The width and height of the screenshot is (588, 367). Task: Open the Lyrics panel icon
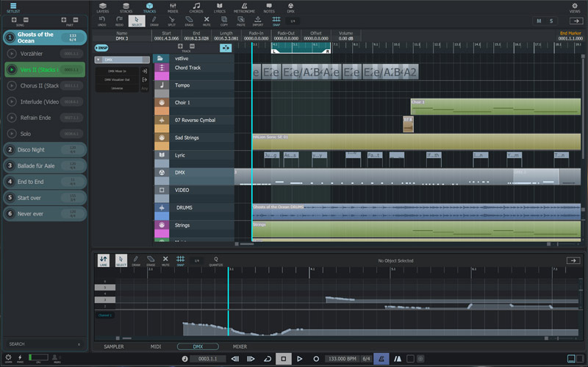click(219, 7)
